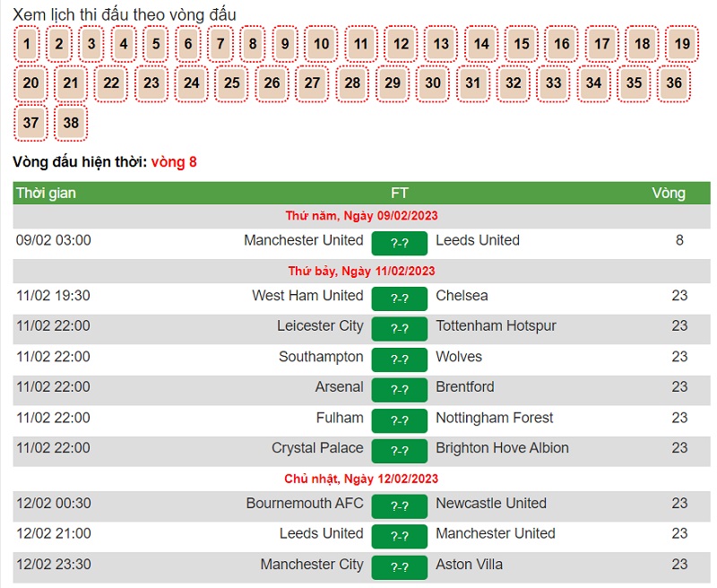Go to round 8 fixtures
This screenshot has height=588, width=717.
(x=253, y=43)
